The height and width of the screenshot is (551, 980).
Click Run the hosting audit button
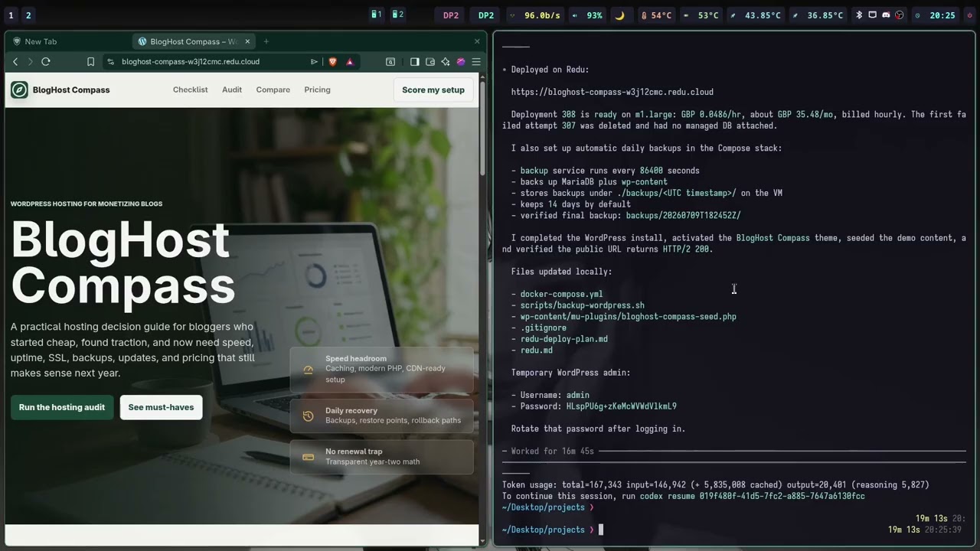coord(62,407)
